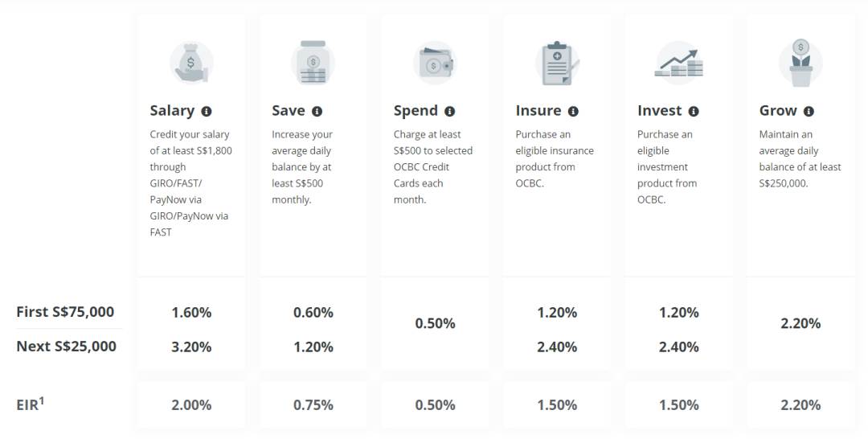Click the clipboard Insure icon

pyautogui.click(x=557, y=63)
